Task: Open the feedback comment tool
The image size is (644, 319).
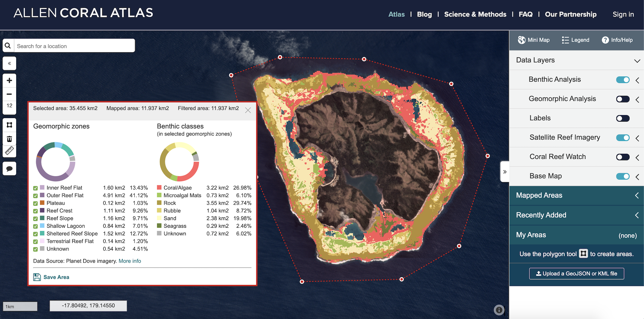Action: tap(9, 168)
